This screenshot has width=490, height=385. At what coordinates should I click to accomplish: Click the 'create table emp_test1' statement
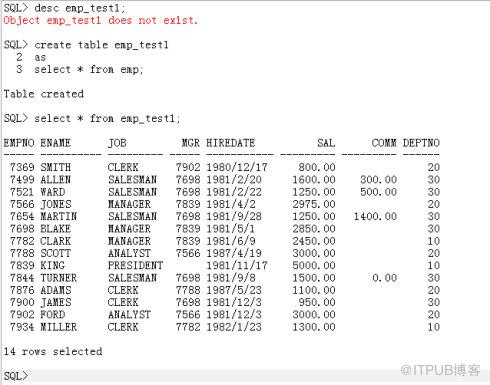tap(101, 45)
